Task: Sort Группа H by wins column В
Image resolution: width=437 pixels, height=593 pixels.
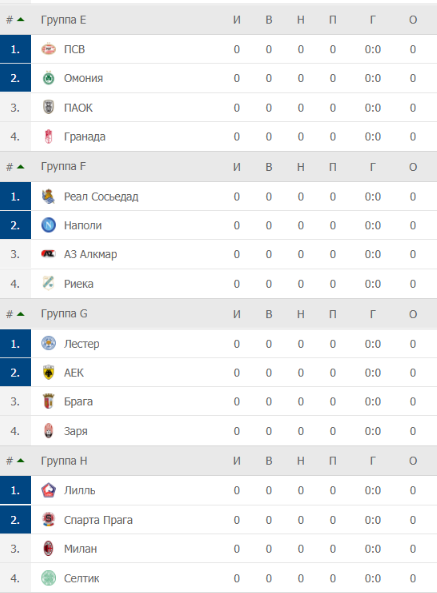Action: coord(269,461)
